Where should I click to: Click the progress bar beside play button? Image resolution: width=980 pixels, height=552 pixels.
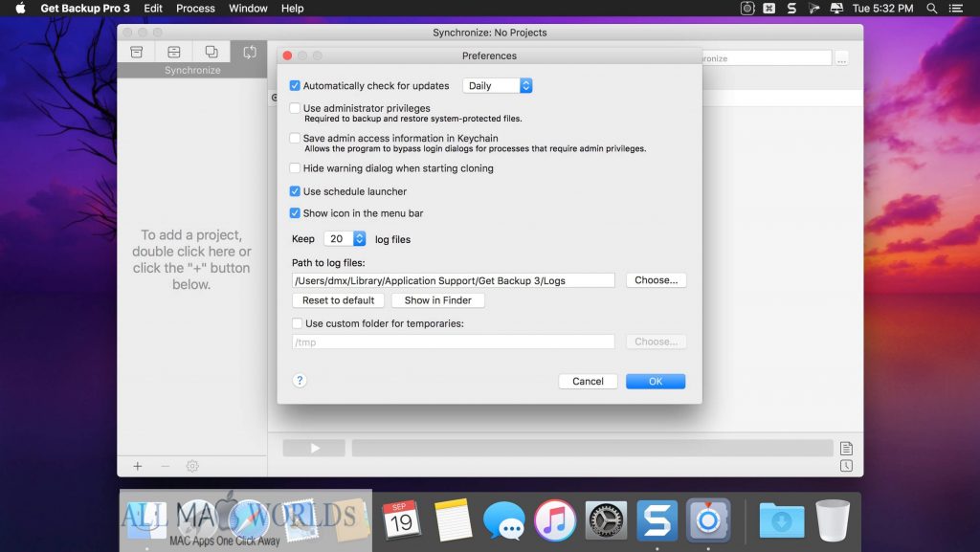point(591,448)
